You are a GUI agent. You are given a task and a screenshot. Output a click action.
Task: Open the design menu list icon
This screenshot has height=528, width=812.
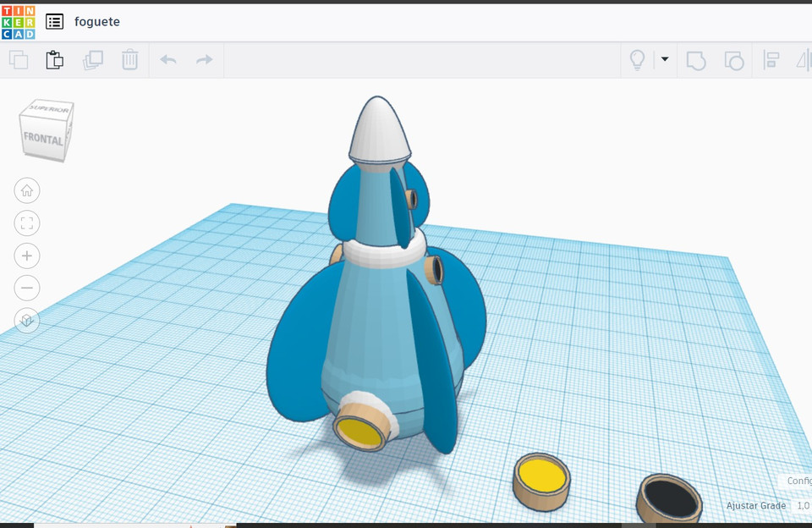[x=54, y=22]
